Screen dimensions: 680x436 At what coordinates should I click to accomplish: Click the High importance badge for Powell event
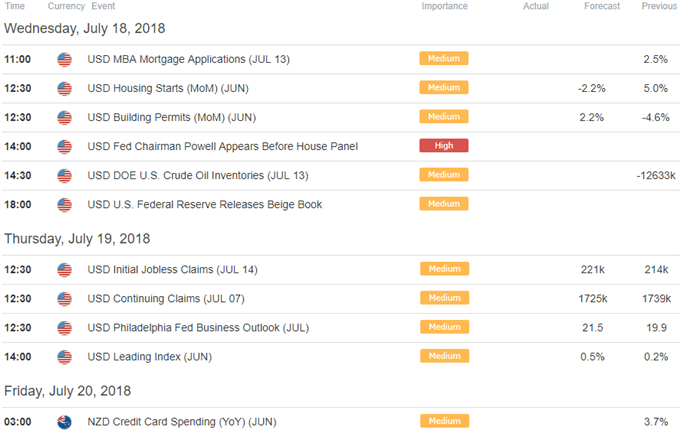click(444, 146)
